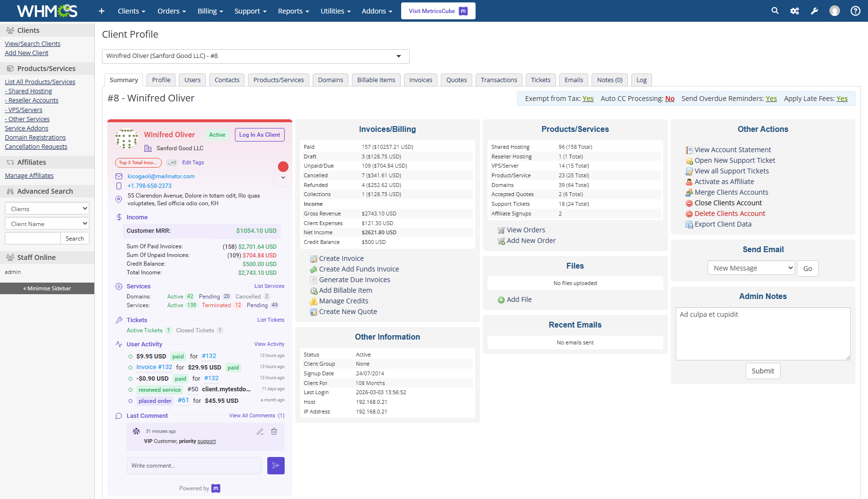Check automation status via gears icon
The image size is (868, 499).
click(795, 11)
